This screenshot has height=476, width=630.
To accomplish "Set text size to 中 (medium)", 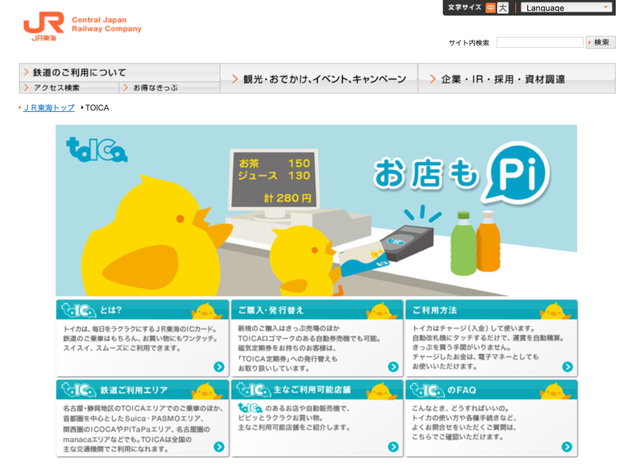I will click(x=491, y=8).
